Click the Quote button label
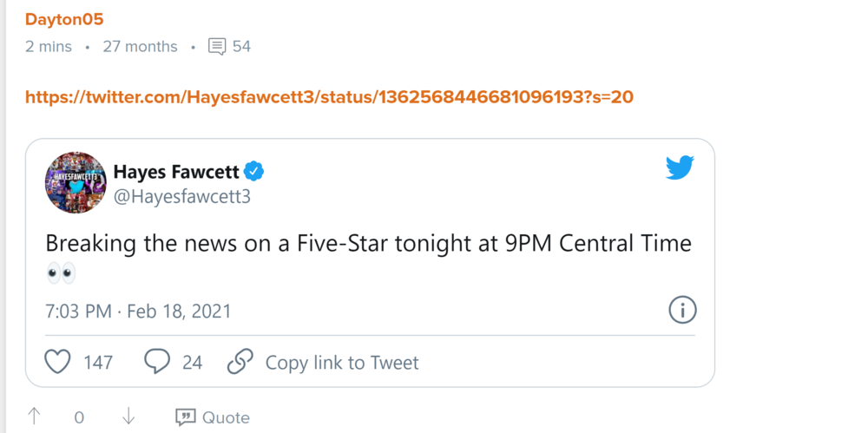The height and width of the screenshot is (433, 868). (x=226, y=417)
